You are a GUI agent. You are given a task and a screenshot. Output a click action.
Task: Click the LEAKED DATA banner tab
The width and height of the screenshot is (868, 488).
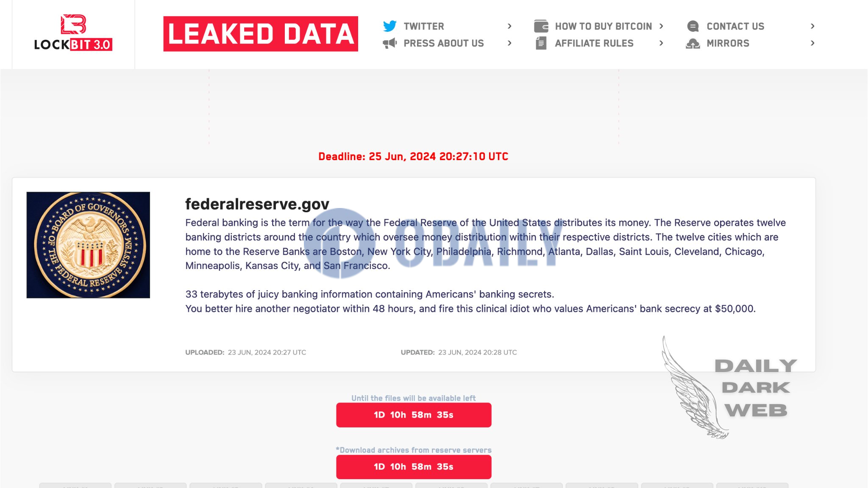261,33
